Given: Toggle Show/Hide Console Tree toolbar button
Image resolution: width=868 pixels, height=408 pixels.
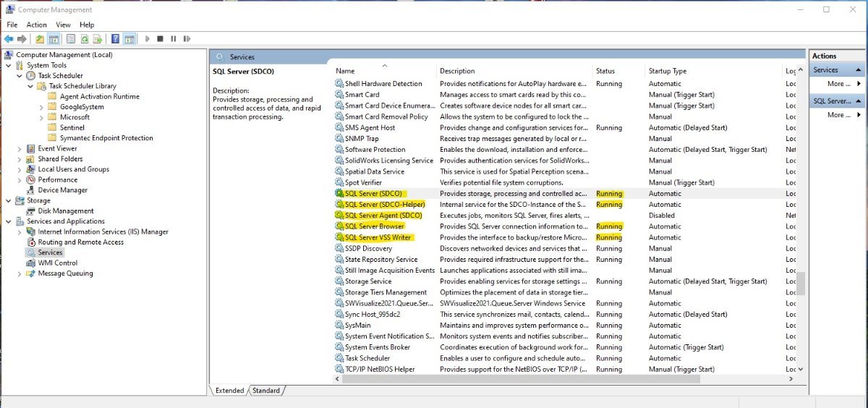Looking at the screenshot, I should point(53,38).
